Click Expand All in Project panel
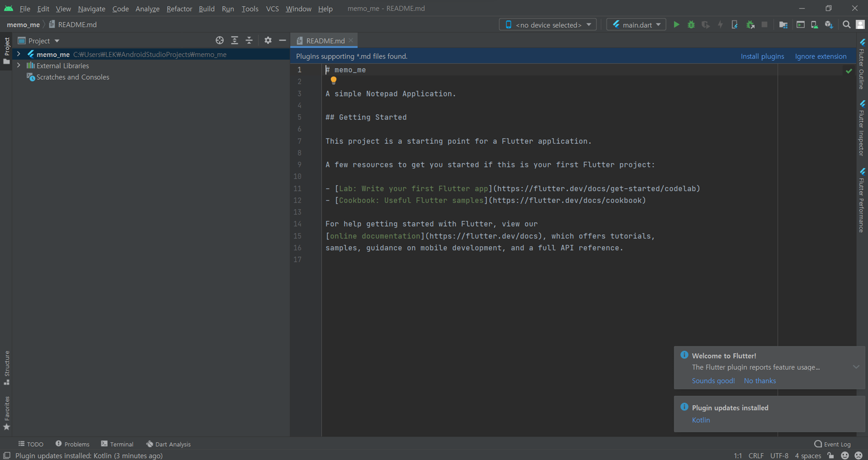This screenshot has width=868, height=460. 235,40
